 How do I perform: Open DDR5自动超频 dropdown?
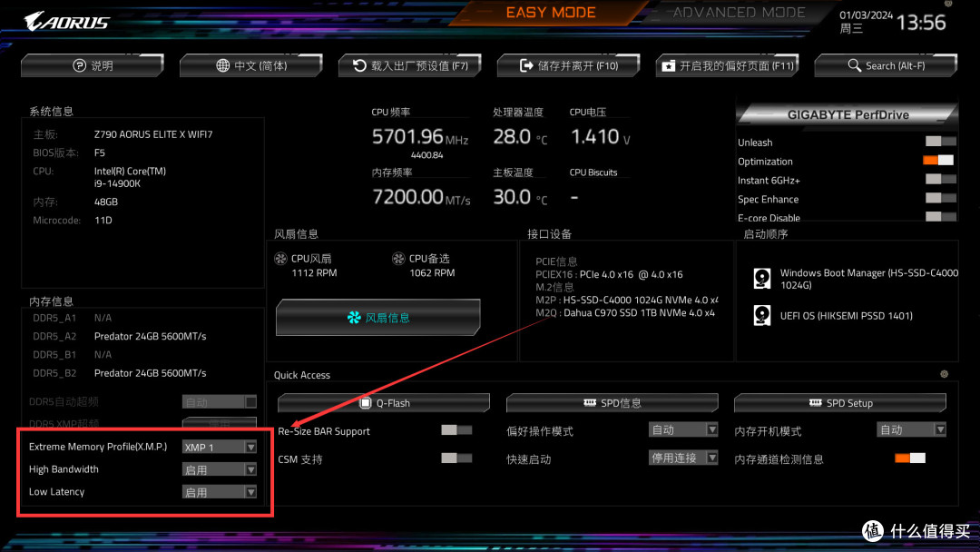point(220,402)
